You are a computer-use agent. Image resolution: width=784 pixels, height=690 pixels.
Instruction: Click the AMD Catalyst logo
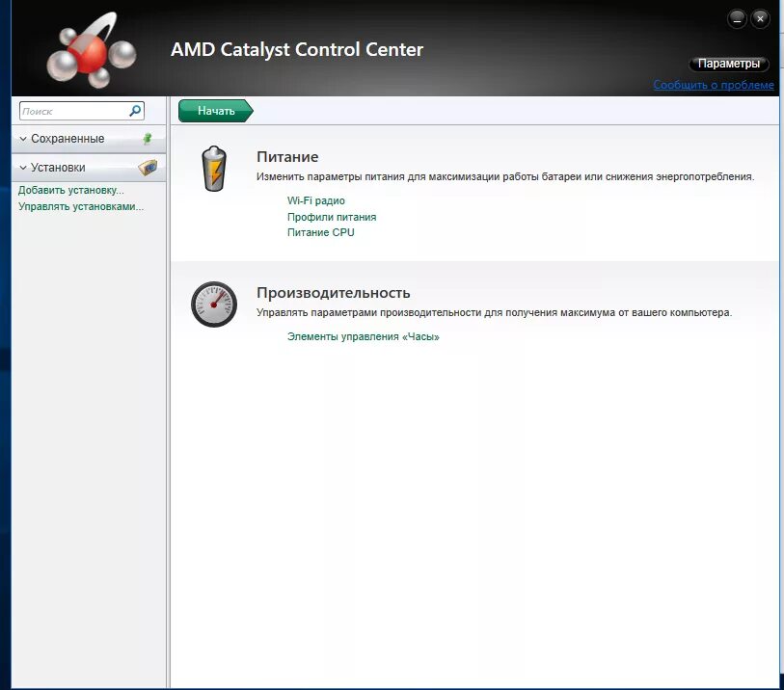pos(90,50)
